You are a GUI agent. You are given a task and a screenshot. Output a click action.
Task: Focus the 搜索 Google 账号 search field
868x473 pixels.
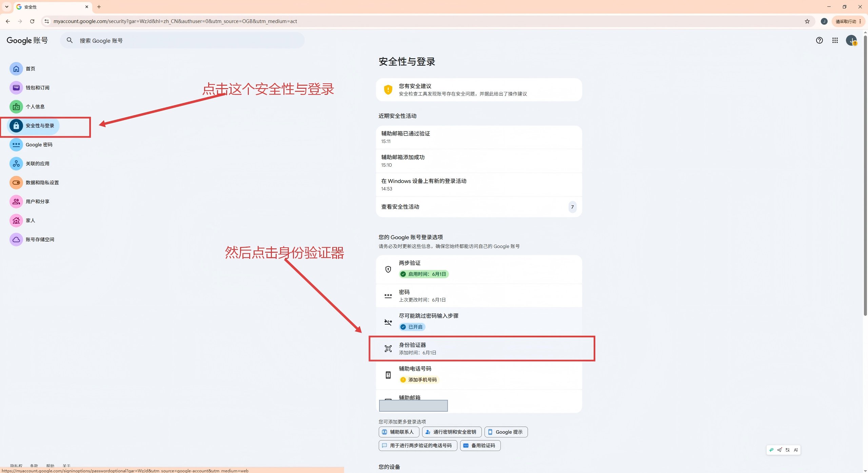(x=182, y=40)
